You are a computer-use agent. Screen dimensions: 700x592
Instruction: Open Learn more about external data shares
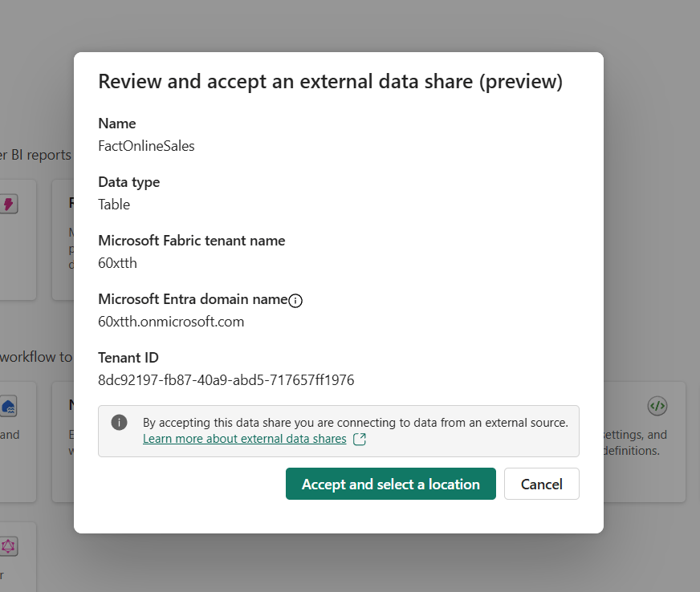tap(244, 440)
